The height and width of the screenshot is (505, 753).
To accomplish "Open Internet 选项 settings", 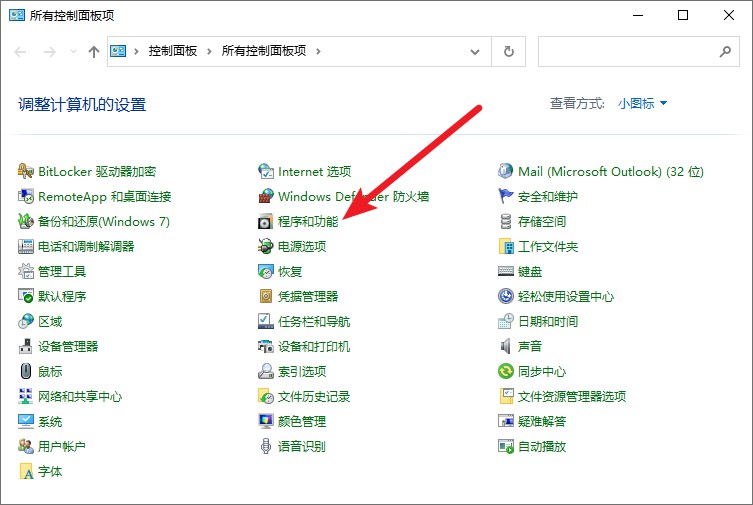I will (314, 171).
